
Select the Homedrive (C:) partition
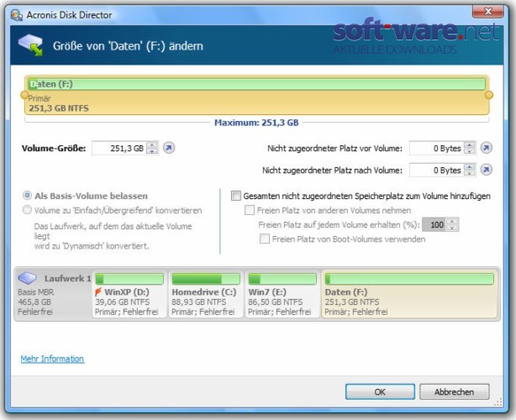[206, 294]
